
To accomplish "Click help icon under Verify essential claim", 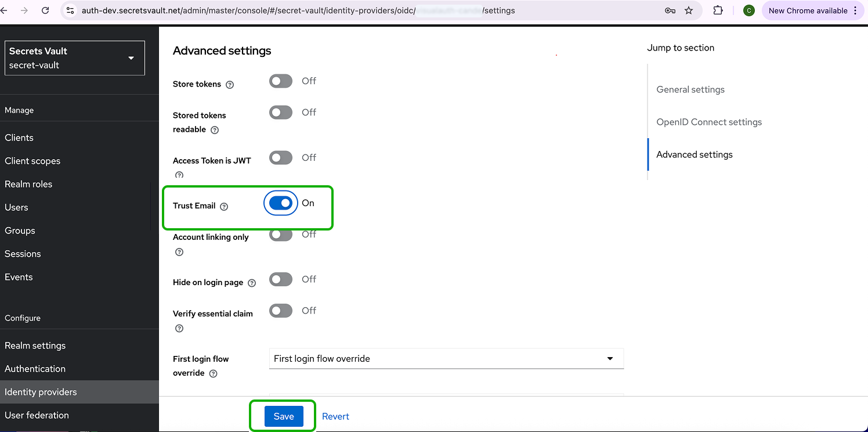I will [x=179, y=329].
